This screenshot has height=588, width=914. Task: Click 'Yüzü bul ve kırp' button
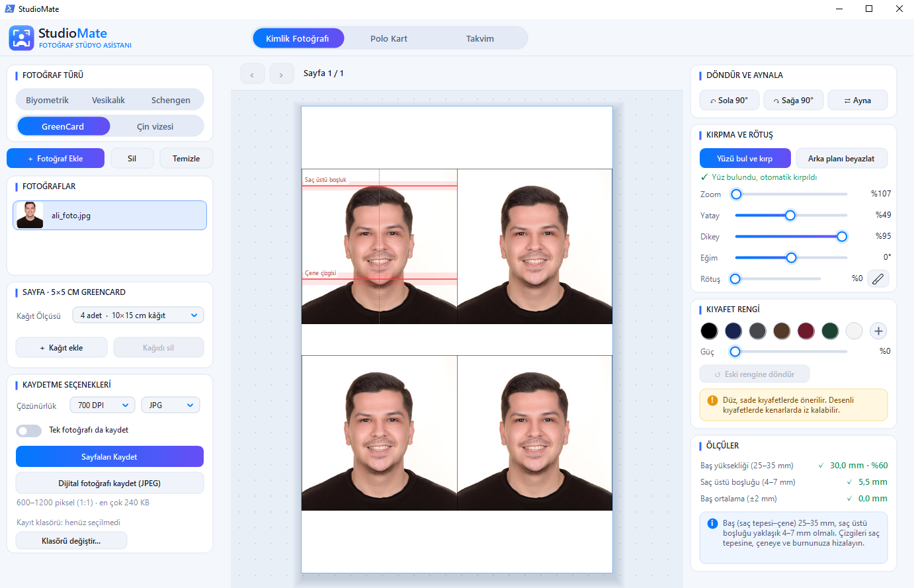click(x=745, y=159)
